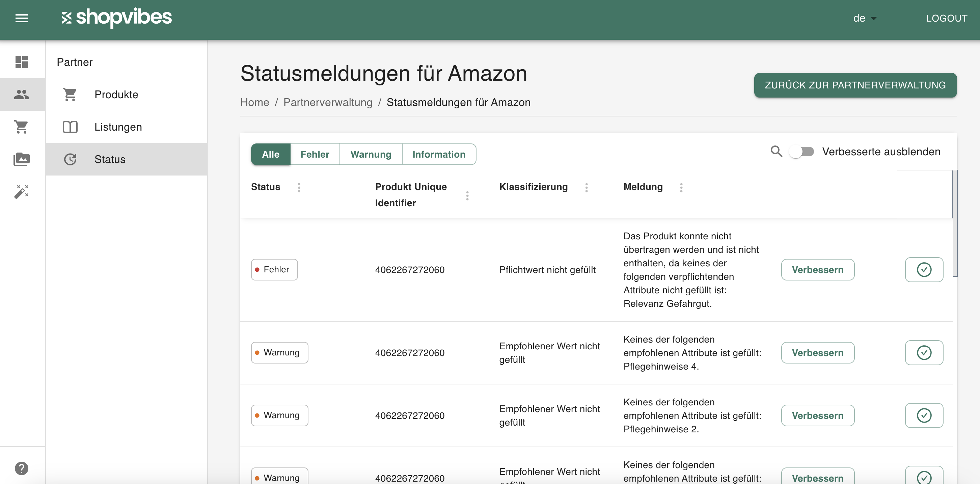Open Klassifizierung column options menu
Image resolution: width=980 pixels, height=484 pixels.
(587, 187)
